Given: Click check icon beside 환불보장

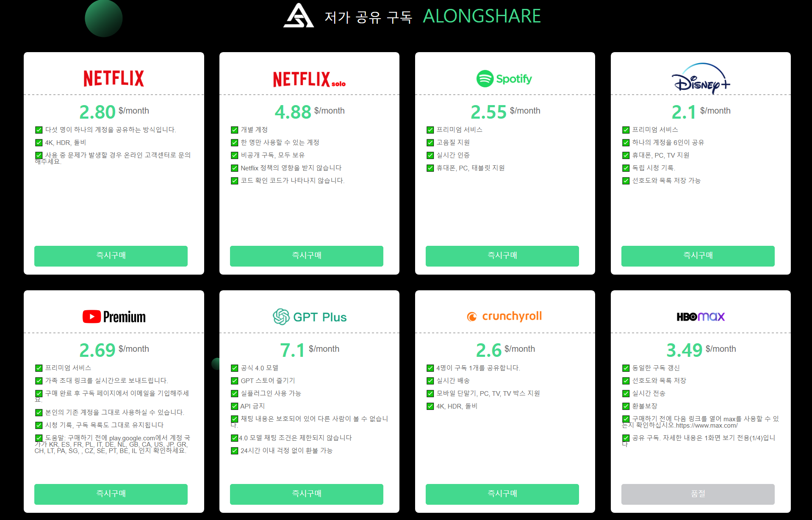Looking at the screenshot, I should (x=626, y=406).
